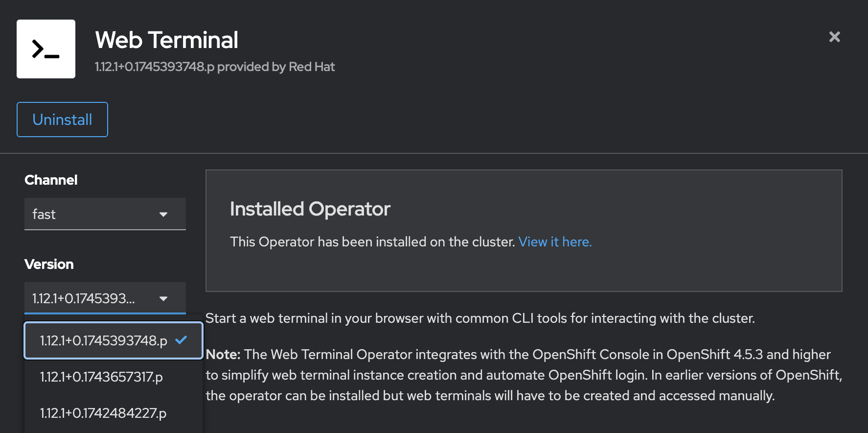Pick version 1.12.1+0.1742484227.p from the list
Screen dimensions: 868x433
point(103,413)
